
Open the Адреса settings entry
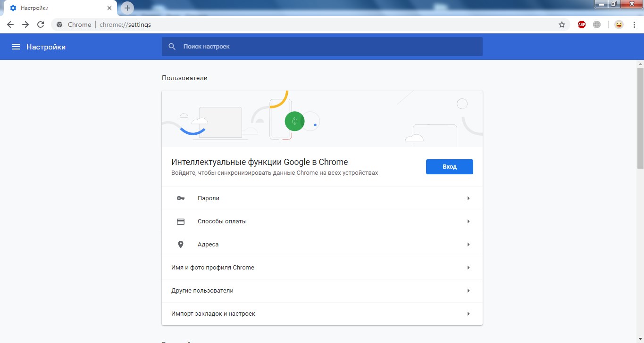click(322, 245)
